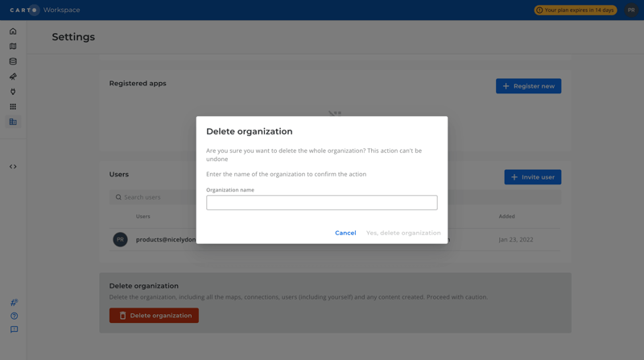Click the plan expires in 14 days badge

576,10
